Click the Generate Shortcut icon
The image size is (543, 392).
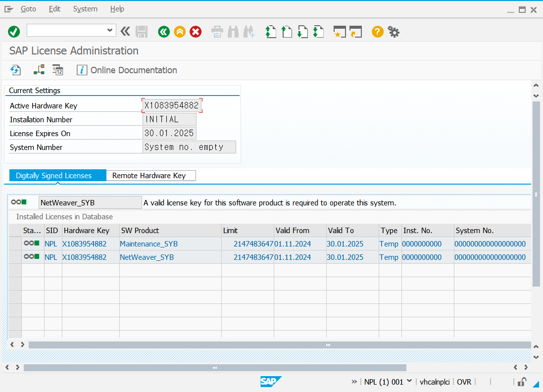(356, 32)
